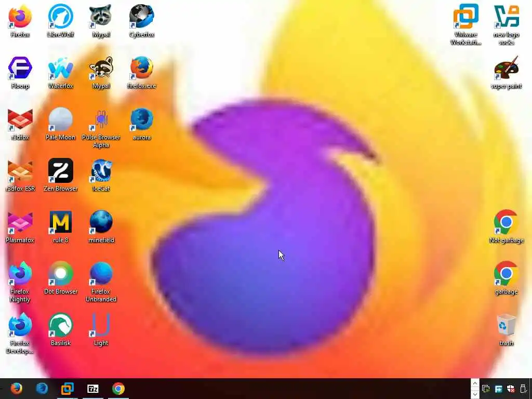This screenshot has width=532, height=399.
Task: Launch the Basilisk browser icon
Action: click(x=60, y=330)
